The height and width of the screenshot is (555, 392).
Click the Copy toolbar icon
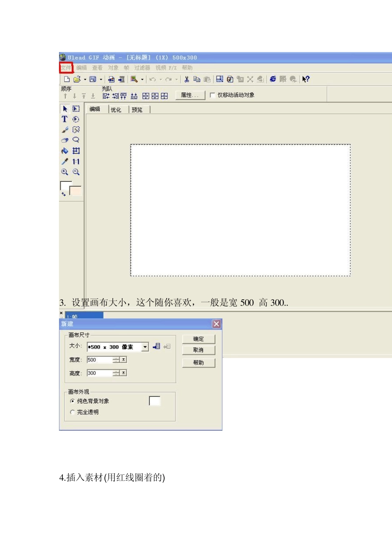(197, 79)
